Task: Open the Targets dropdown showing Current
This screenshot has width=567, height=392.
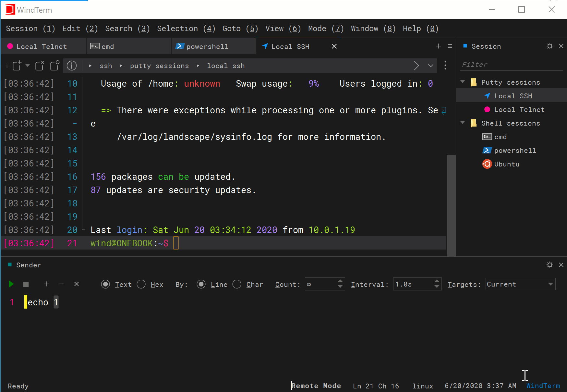Action: tap(520, 284)
